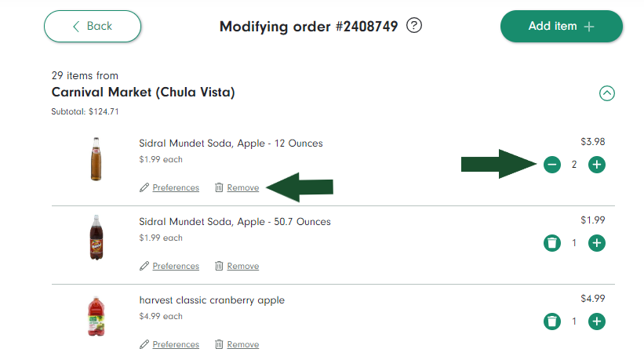Increase quantity of harvest classic cranberry apple
Viewport: 644px width, 356px height.
coord(597,321)
